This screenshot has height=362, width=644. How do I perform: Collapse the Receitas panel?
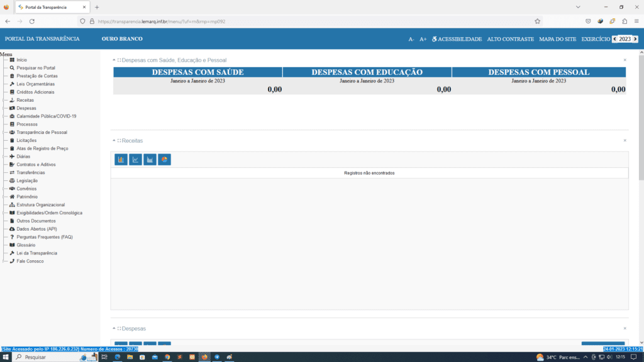coord(114,141)
